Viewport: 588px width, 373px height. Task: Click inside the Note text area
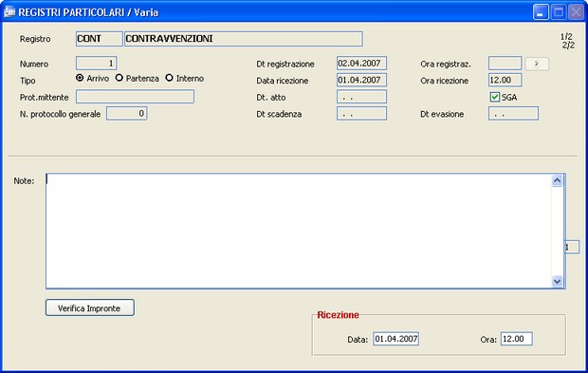299,231
